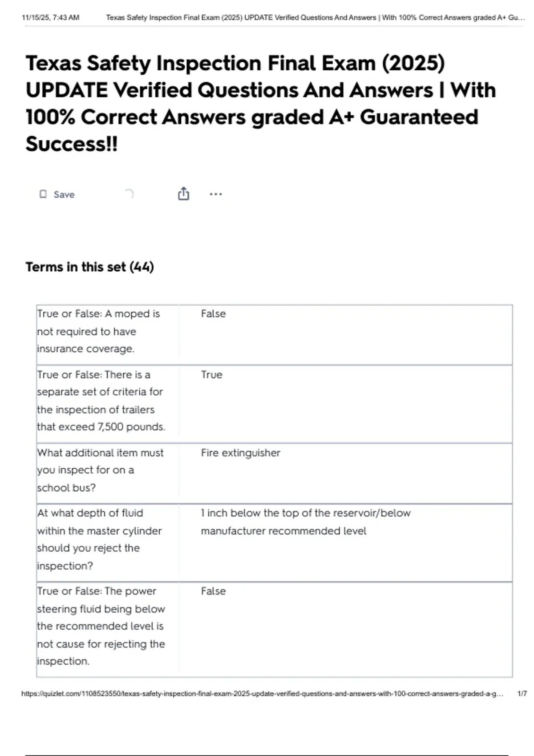Screen dimensions: 534x756
Task: Open the quizlet.com URL in the footer
Action: point(262,694)
